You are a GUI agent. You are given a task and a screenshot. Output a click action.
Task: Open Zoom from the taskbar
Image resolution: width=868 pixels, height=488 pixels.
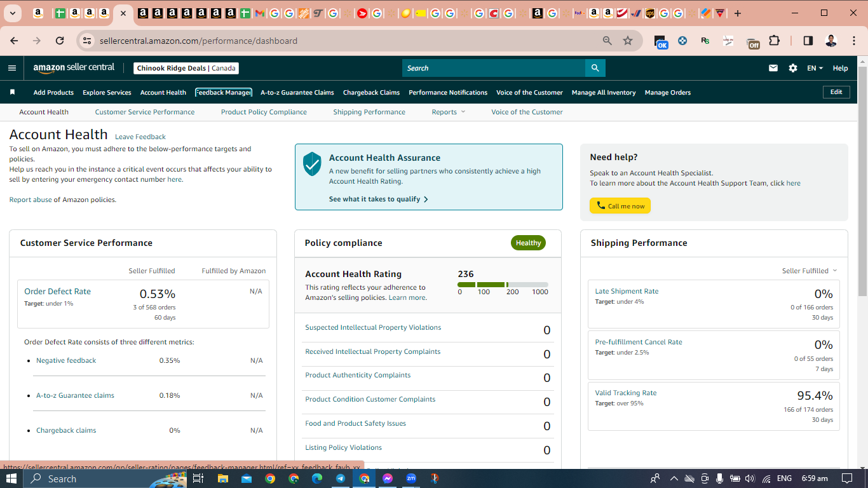(411, 478)
